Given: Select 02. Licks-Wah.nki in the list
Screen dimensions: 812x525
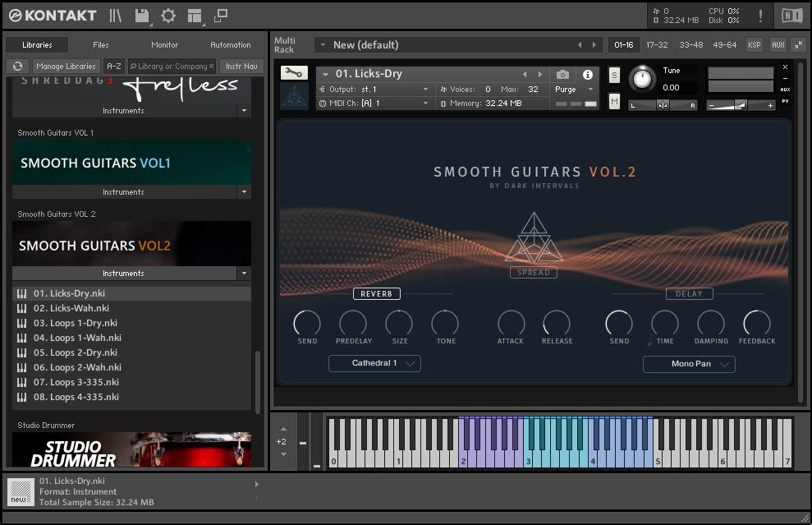Looking at the screenshot, I should pyautogui.click(x=71, y=308).
